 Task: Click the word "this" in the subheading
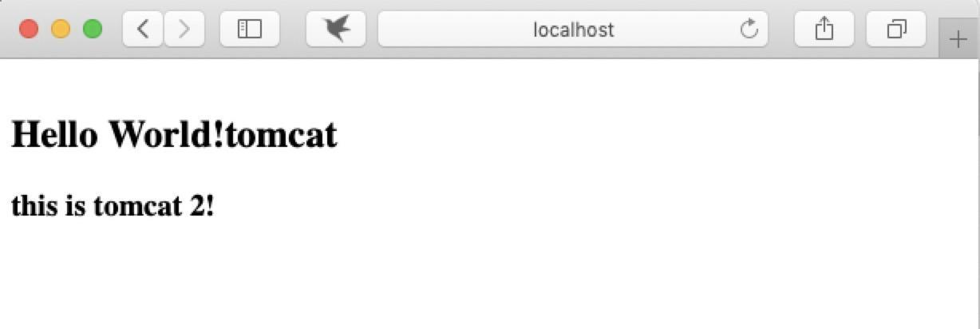[x=28, y=206]
